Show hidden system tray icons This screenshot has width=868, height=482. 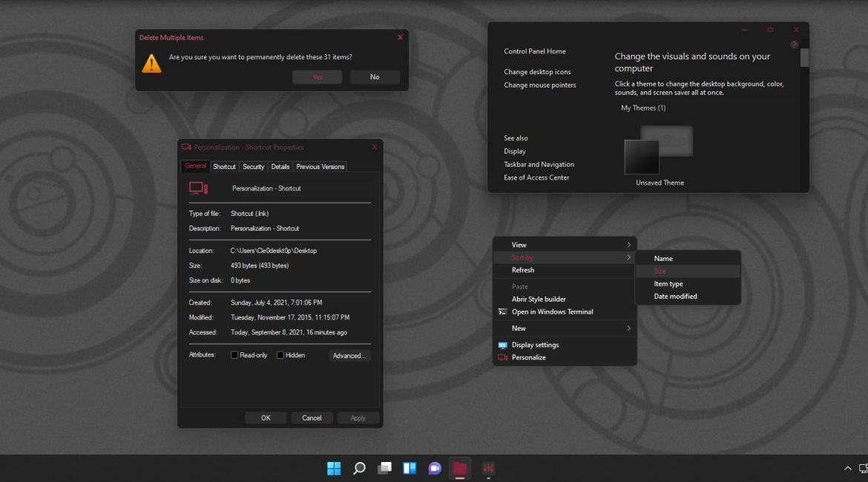click(x=848, y=469)
